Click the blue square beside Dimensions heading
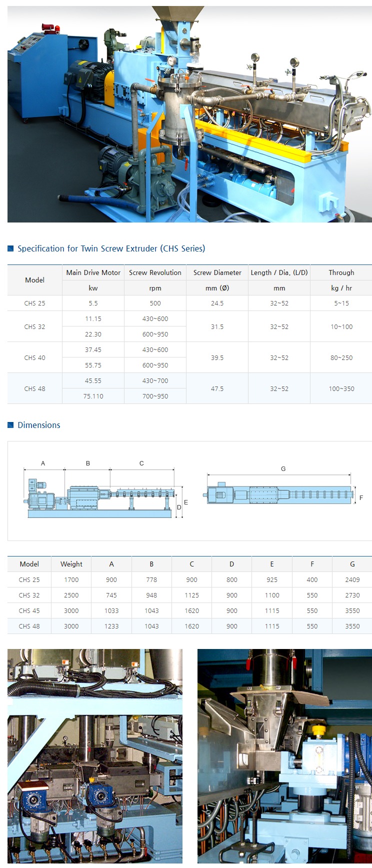This screenshot has width=372, height=868. (x=10, y=425)
